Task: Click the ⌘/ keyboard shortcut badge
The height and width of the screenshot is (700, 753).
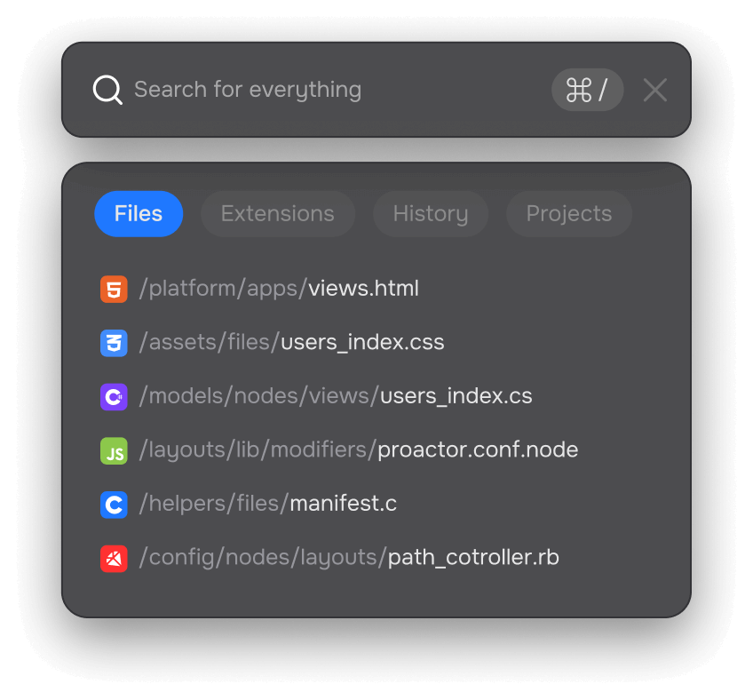Action: pos(587,90)
